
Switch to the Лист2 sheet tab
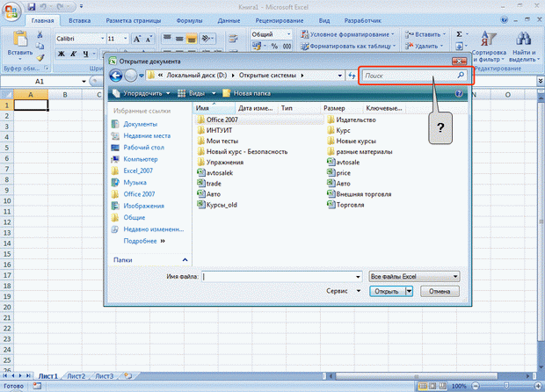tap(76, 376)
